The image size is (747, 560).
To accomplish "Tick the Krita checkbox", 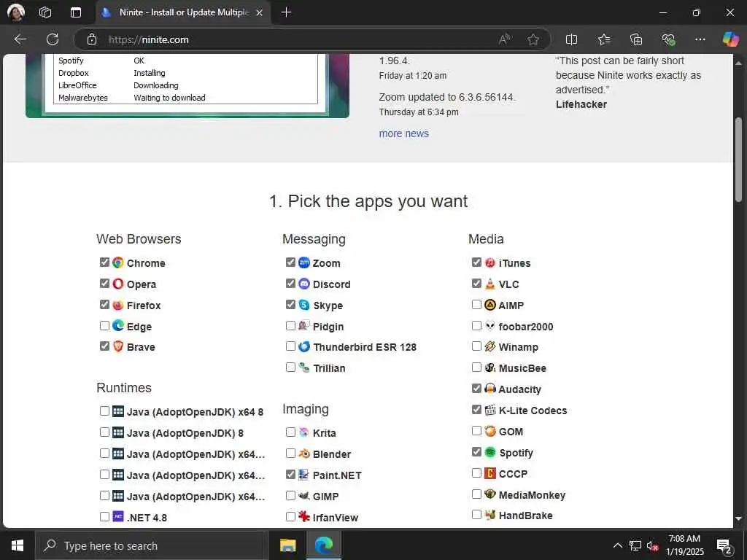I will point(290,432).
